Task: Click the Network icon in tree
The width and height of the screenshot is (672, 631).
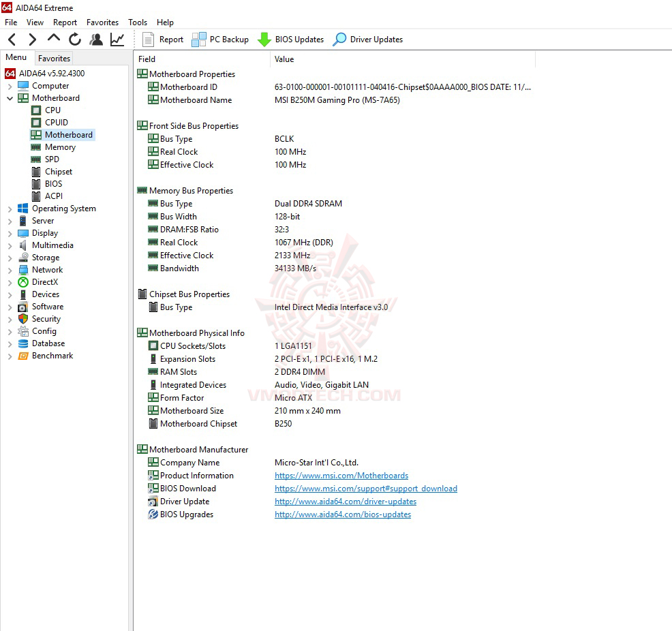Action: (23, 270)
